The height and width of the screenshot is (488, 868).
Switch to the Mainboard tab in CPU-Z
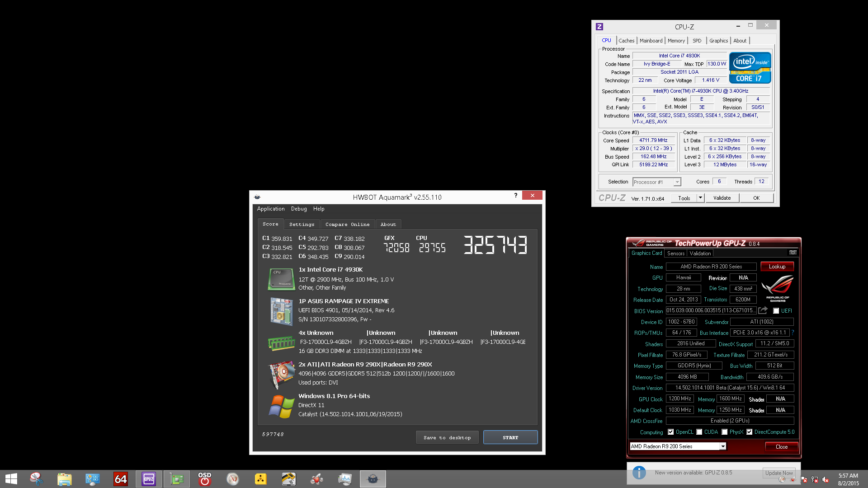coord(651,41)
